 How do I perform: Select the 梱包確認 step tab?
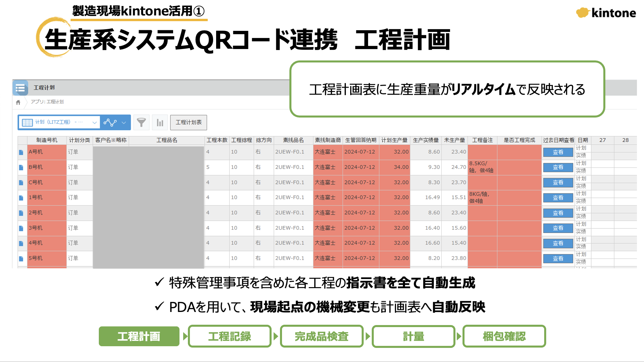[x=504, y=336]
